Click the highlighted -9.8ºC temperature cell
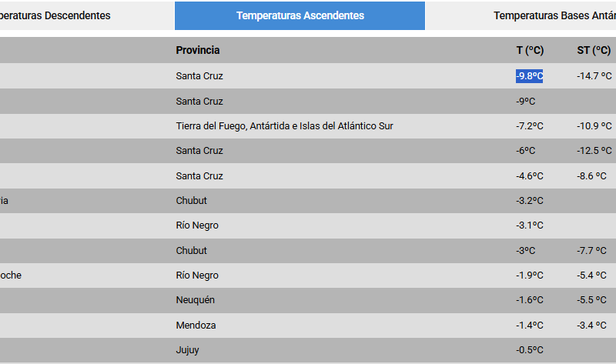 click(x=530, y=76)
